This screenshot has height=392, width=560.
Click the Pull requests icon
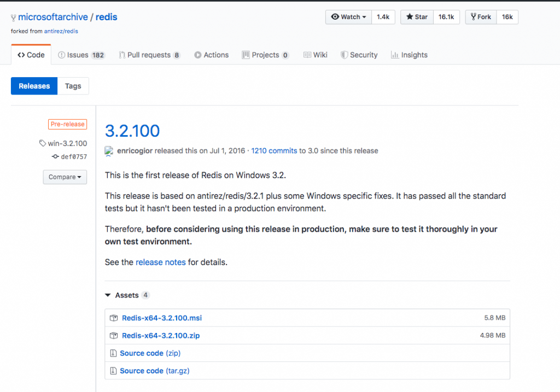point(122,55)
